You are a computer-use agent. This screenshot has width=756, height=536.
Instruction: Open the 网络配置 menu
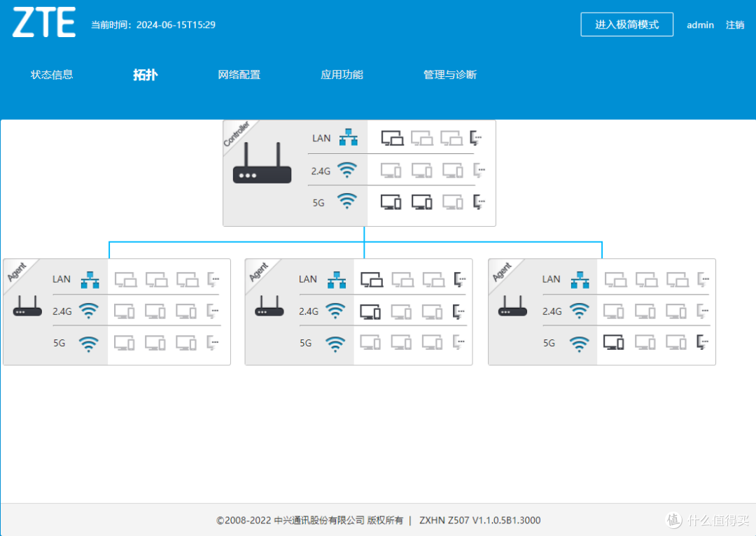(x=239, y=75)
